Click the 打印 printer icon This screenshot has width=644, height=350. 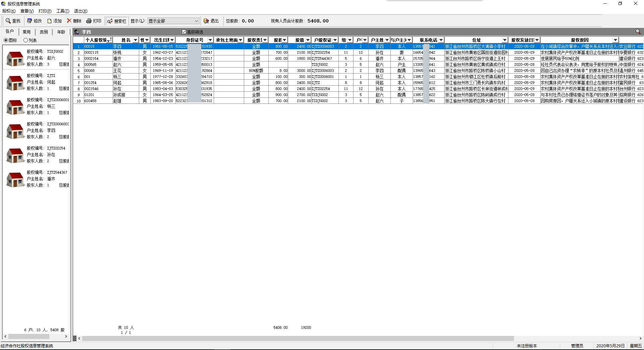point(89,21)
